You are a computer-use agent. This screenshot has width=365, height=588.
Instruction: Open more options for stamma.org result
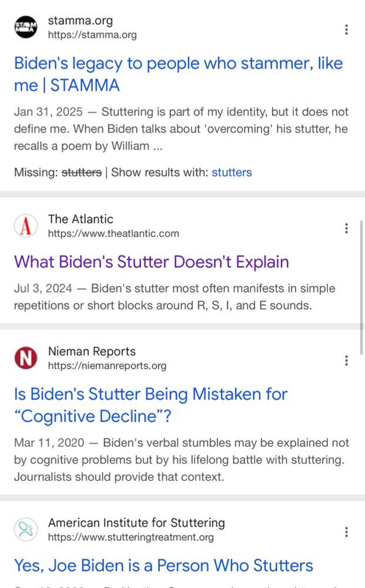(346, 29)
